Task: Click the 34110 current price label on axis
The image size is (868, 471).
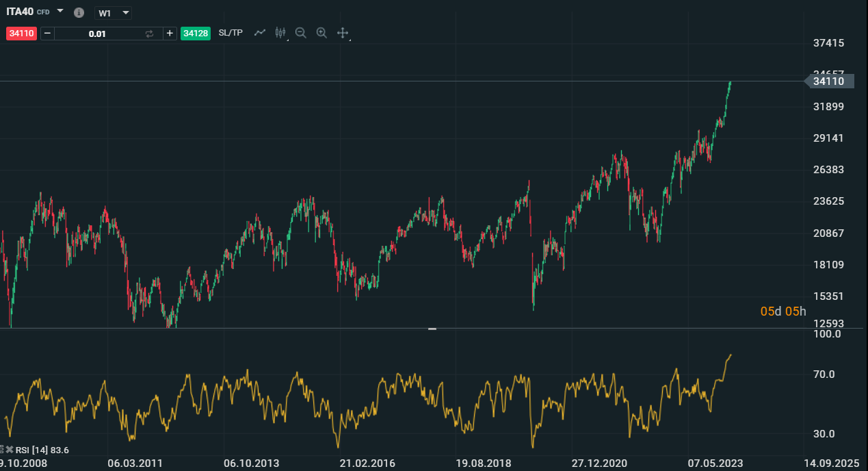Action: (x=829, y=81)
